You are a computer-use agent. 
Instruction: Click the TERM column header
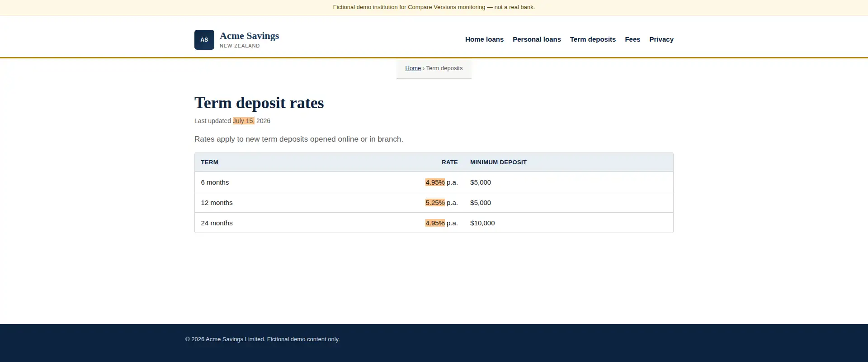(x=209, y=162)
